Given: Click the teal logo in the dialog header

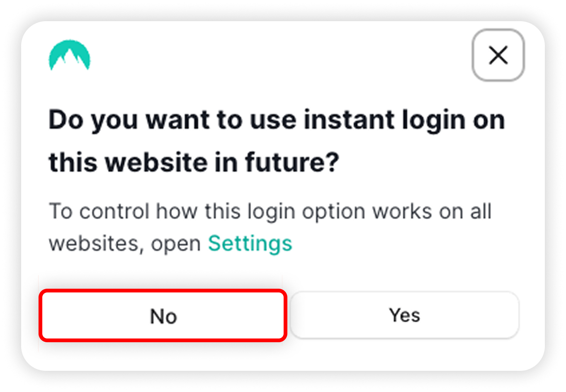Looking at the screenshot, I should tap(69, 55).
